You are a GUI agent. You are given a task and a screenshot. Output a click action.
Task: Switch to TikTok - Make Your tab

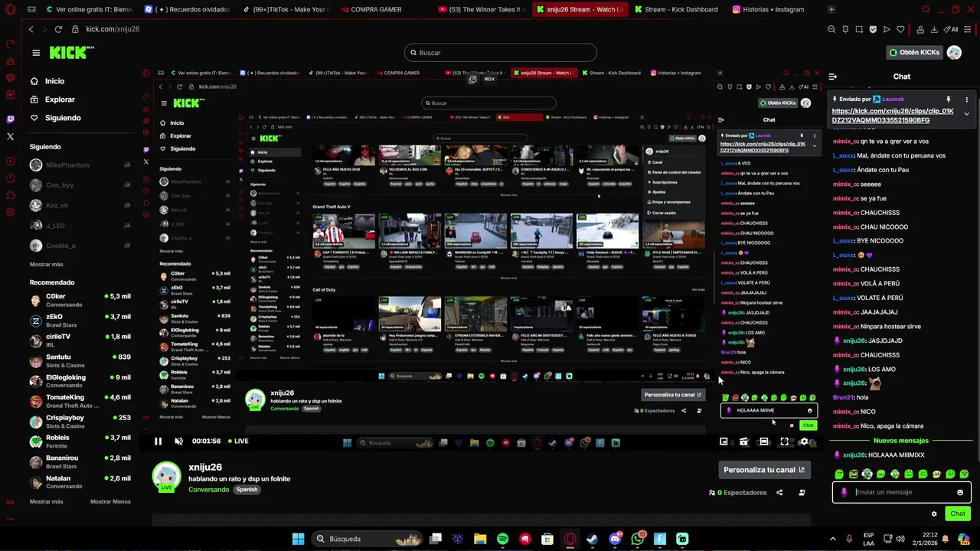click(286, 9)
